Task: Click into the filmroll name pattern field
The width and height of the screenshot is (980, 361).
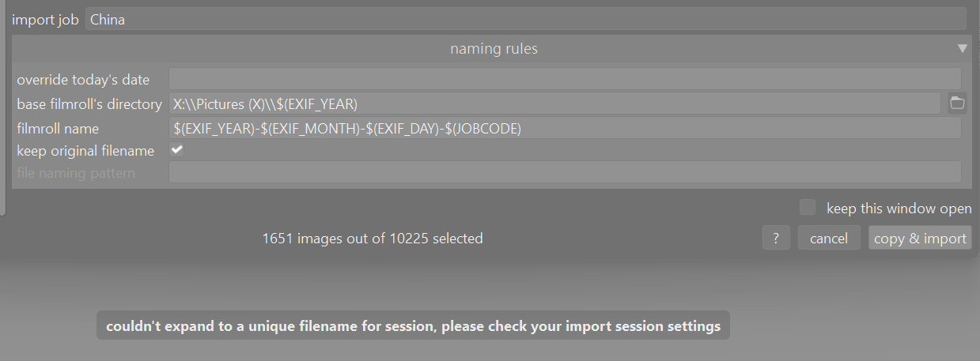Action: (x=565, y=128)
